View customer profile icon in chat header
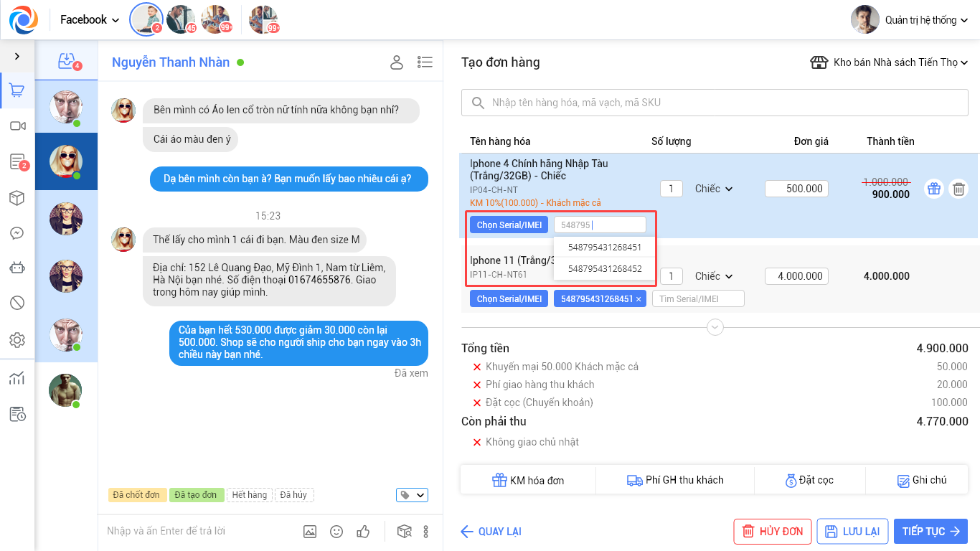 tap(397, 62)
